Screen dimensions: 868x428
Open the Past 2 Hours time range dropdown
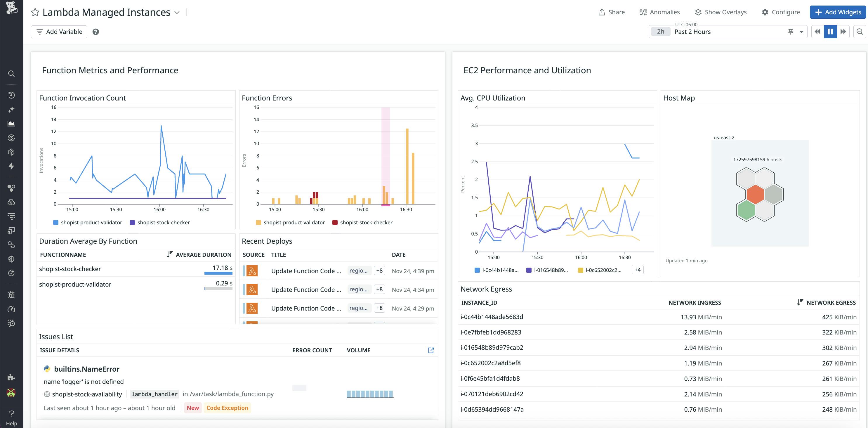coord(802,31)
